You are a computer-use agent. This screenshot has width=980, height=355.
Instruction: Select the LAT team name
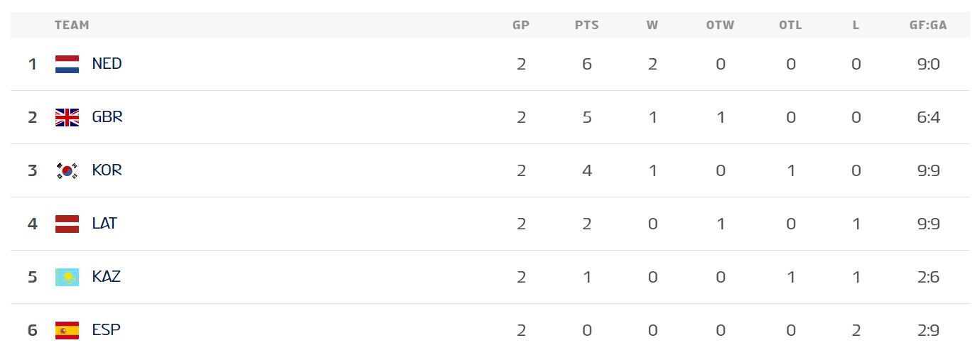[104, 224]
